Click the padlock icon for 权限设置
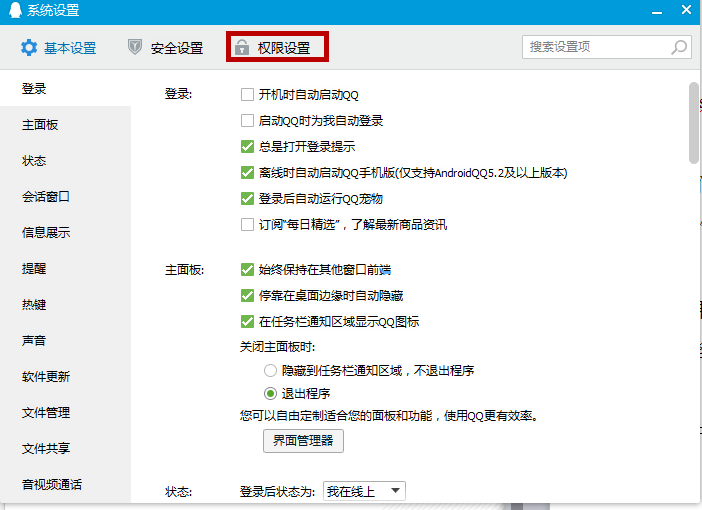Screen dimensions: 702x510 click(242, 47)
